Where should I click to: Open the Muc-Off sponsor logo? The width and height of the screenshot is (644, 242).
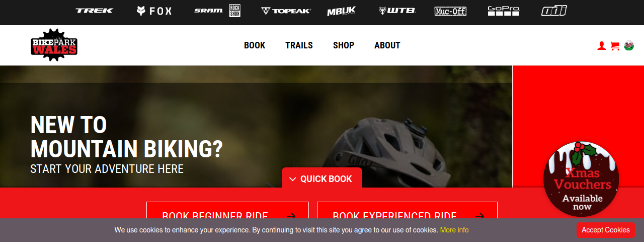450,11
